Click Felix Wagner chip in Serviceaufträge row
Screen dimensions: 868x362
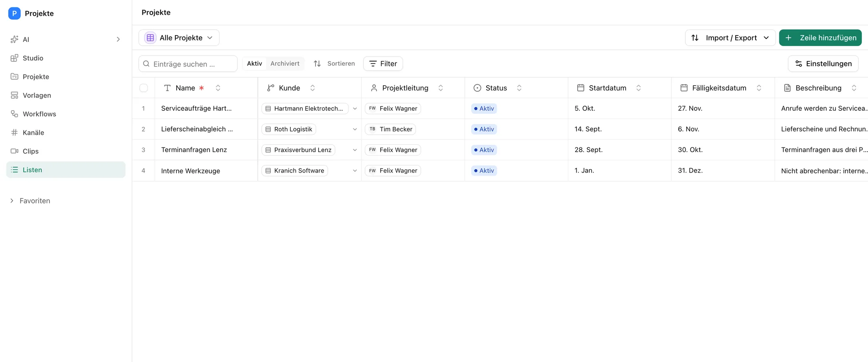tap(393, 109)
